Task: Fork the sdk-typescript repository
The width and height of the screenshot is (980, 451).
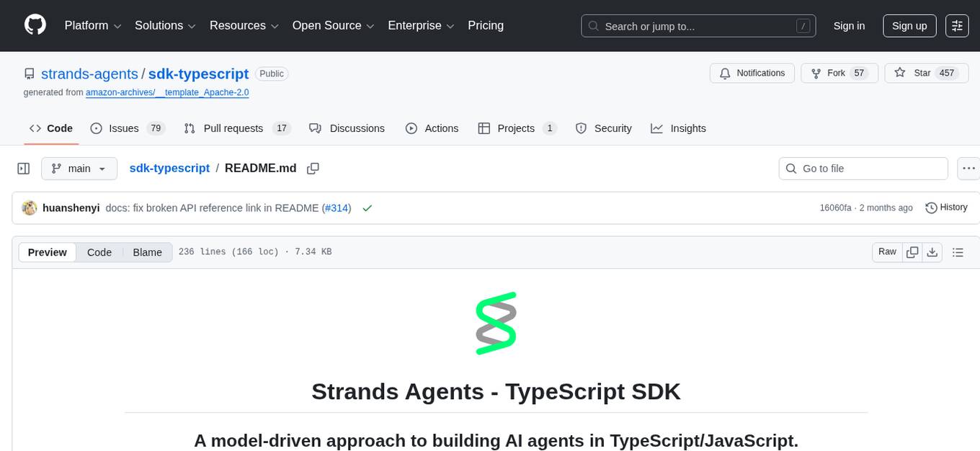Action: (838, 73)
